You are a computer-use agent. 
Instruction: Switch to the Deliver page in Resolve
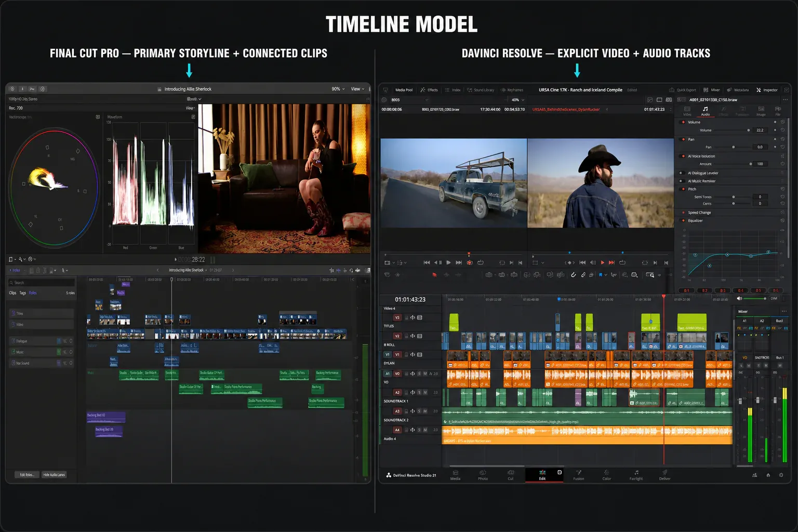coord(664,475)
